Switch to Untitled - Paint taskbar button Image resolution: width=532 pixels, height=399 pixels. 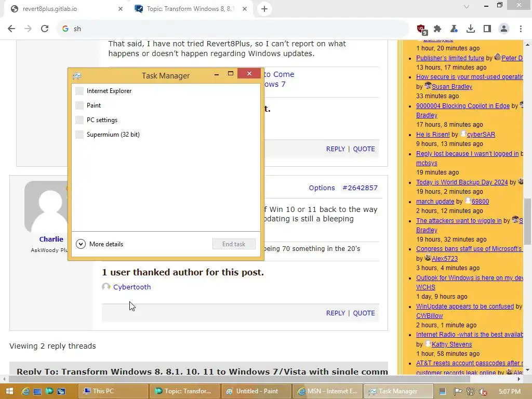coord(256,391)
